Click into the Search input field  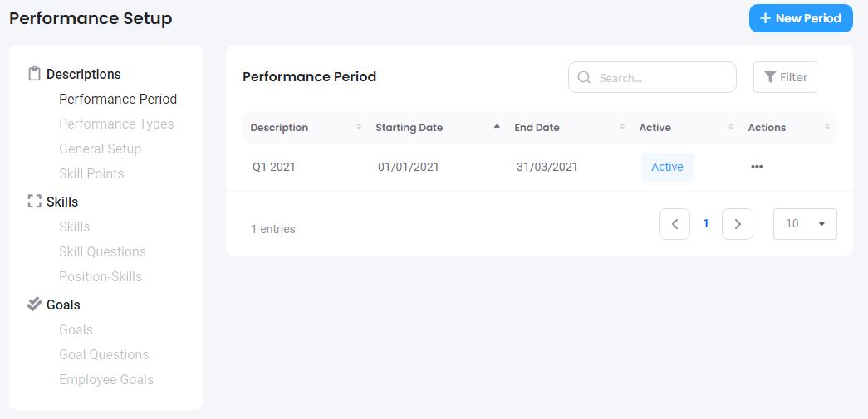click(662, 77)
